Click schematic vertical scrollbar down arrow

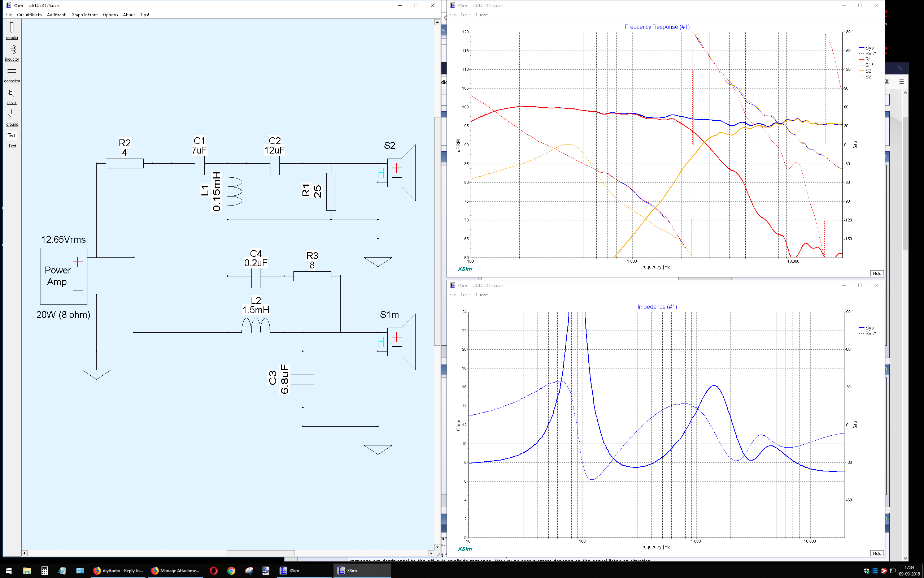pyautogui.click(x=437, y=547)
